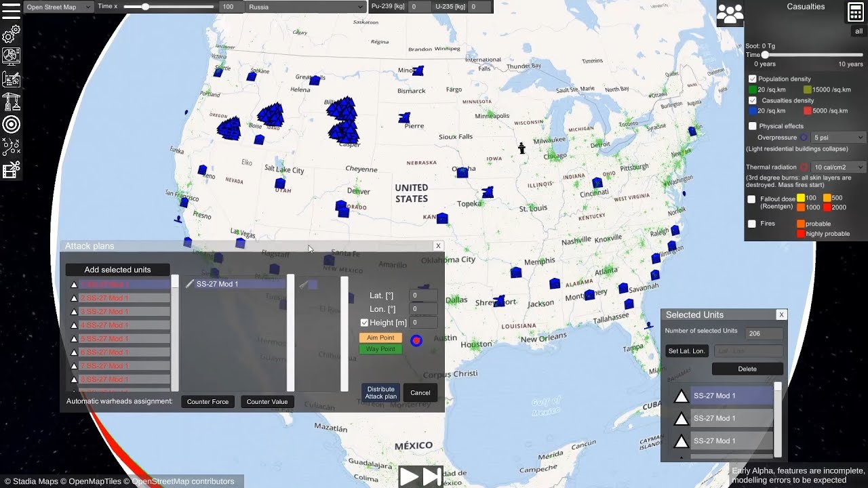The image size is (868, 488).
Task: Toggle the Height [m] checkbox
Action: (x=364, y=323)
